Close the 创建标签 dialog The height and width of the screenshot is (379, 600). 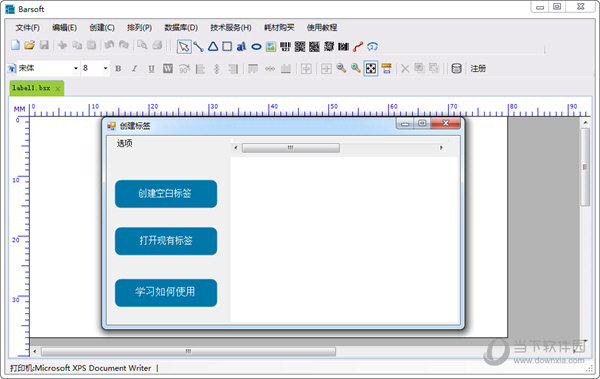point(445,123)
